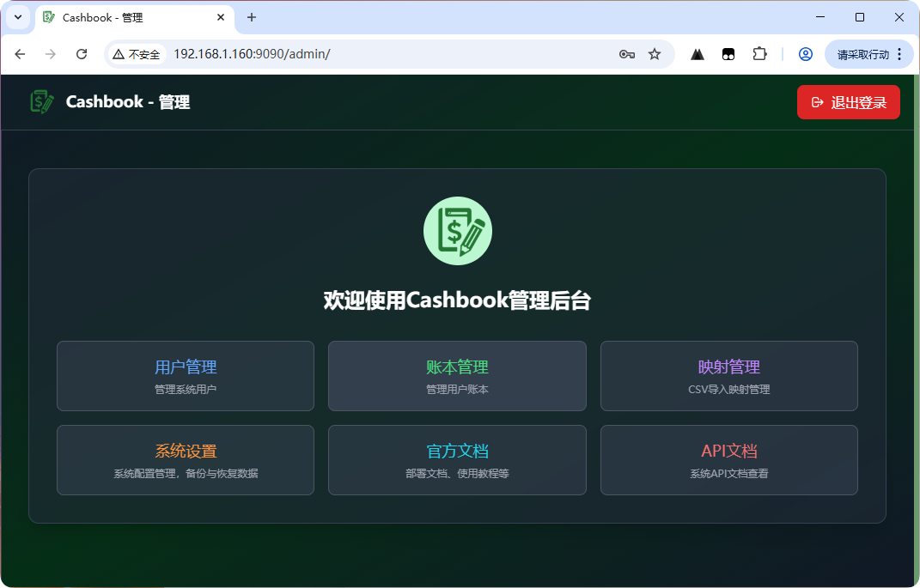
Task: Open the Chrome three-dot menu
Action: pyautogui.click(x=899, y=54)
